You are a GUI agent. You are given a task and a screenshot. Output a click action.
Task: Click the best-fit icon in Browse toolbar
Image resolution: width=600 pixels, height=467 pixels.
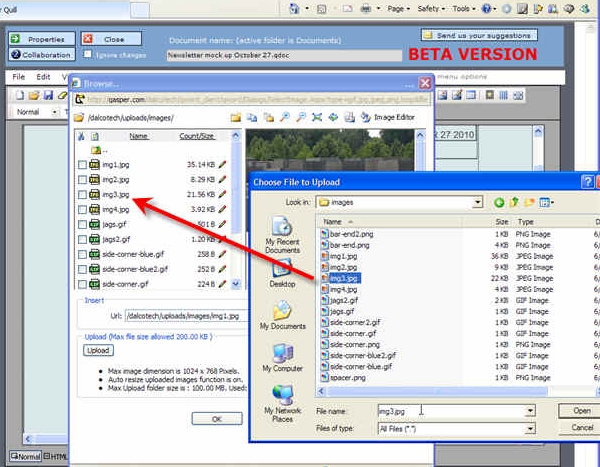[x=317, y=118]
